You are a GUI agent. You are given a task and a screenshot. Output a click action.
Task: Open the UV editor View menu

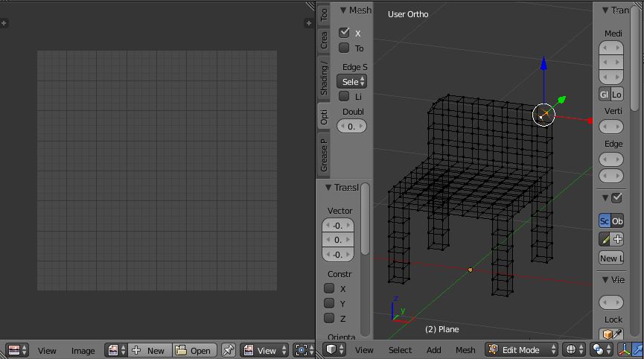click(47, 350)
